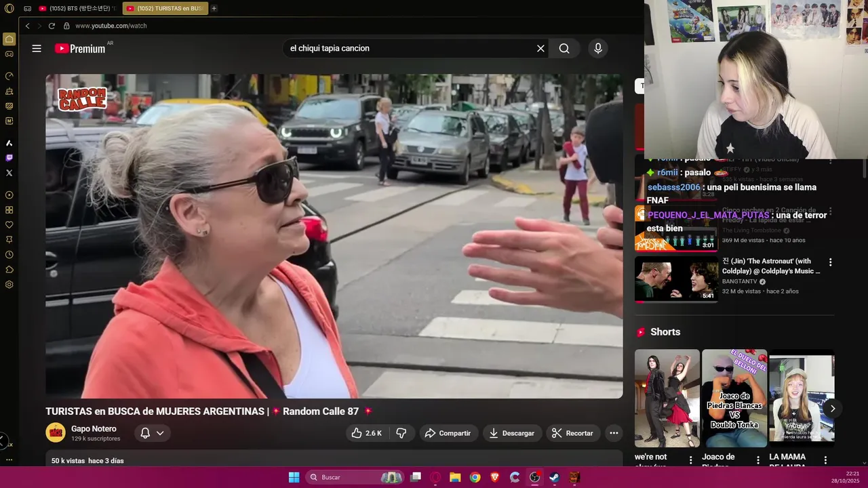Expand the description showing 50 k vistas
The height and width of the screenshot is (488, 868).
pyautogui.click(x=334, y=460)
